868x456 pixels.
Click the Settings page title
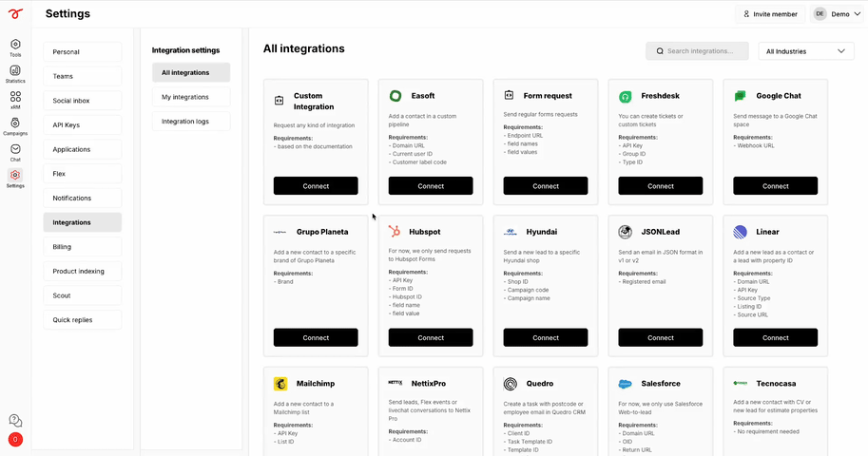point(68,14)
